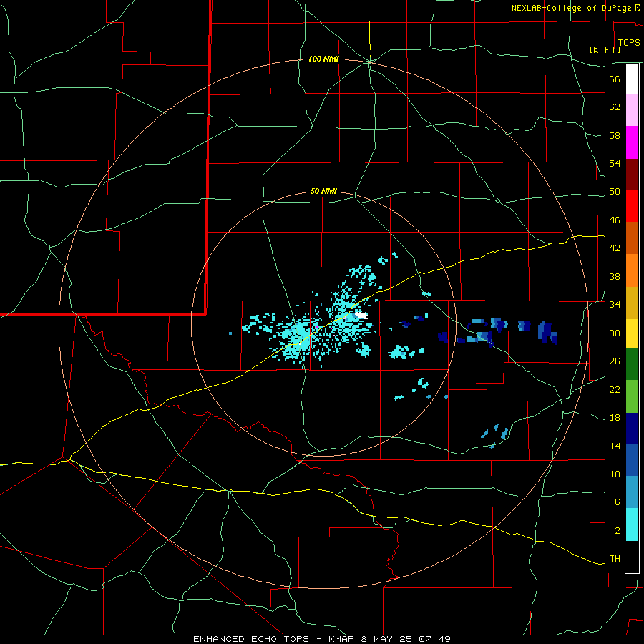This screenshot has height=644, width=644.
Task: Click the light pink swatch above 62
Action: tap(632, 110)
